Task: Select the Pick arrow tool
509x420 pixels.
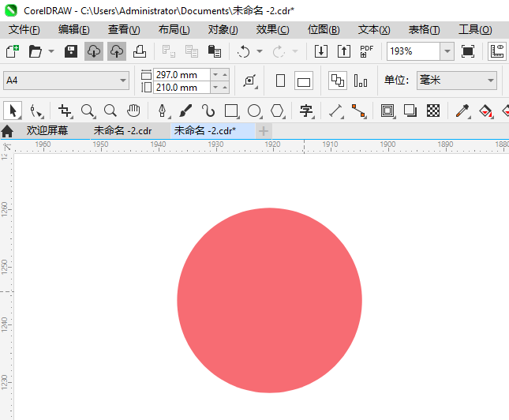Action: [x=13, y=111]
